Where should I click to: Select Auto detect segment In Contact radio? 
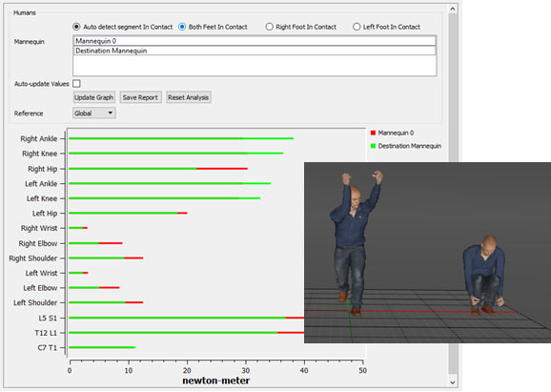click(76, 27)
